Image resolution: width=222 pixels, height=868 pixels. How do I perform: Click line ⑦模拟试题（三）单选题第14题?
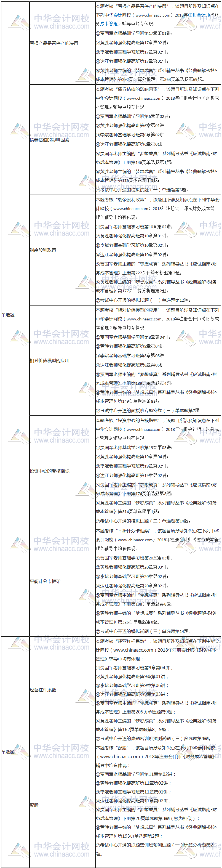pos(143,631)
